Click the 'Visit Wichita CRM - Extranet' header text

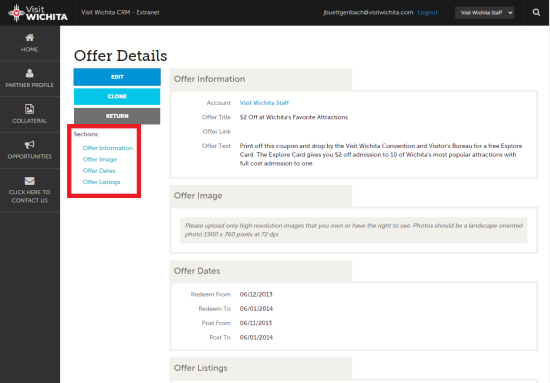click(120, 12)
